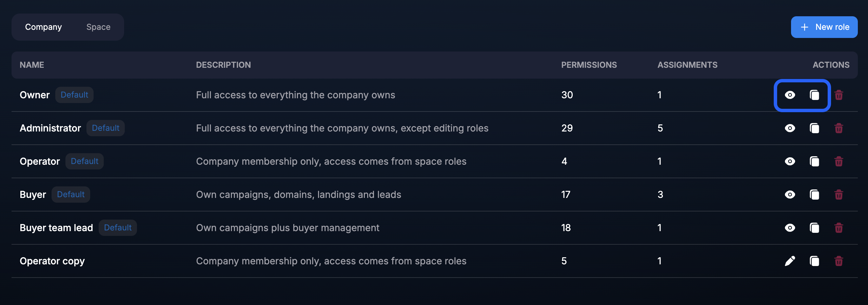
Task: Click the ACTIONS column header
Action: coord(831,65)
